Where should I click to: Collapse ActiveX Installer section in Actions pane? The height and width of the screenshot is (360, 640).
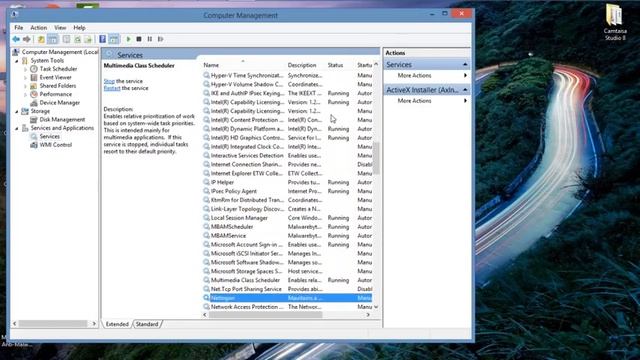point(465,90)
